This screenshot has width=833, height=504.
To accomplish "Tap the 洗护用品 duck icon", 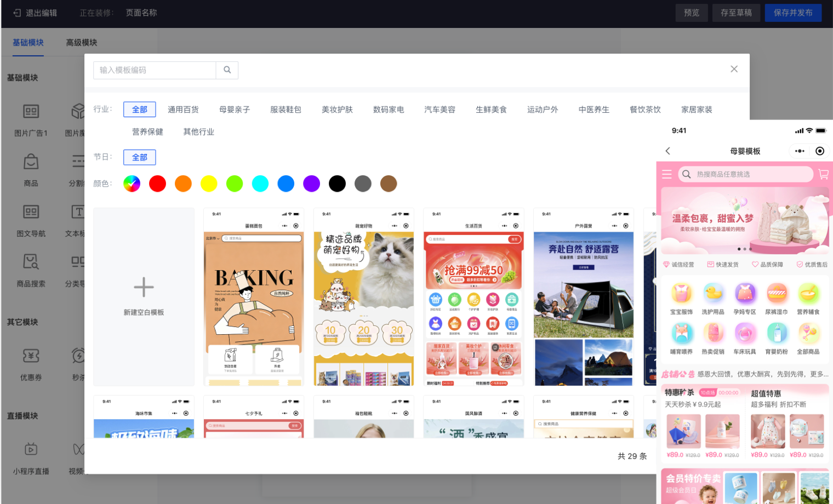I will [x=713, y=294].
